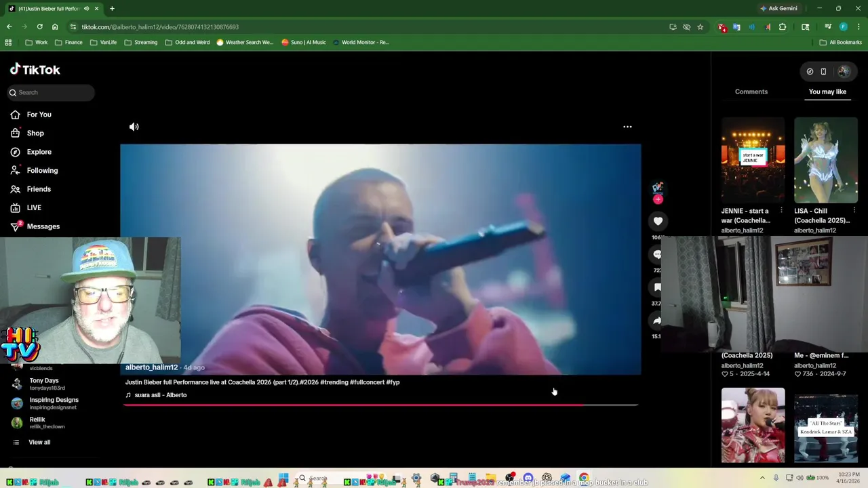
Task: Open the Finance bookmarks folder
Action: (x=68, y=42)
